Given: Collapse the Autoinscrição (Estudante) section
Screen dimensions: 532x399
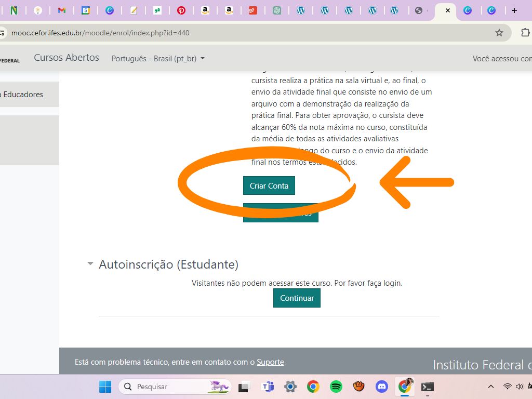Looking at the screenshot, I should [90, 264].
